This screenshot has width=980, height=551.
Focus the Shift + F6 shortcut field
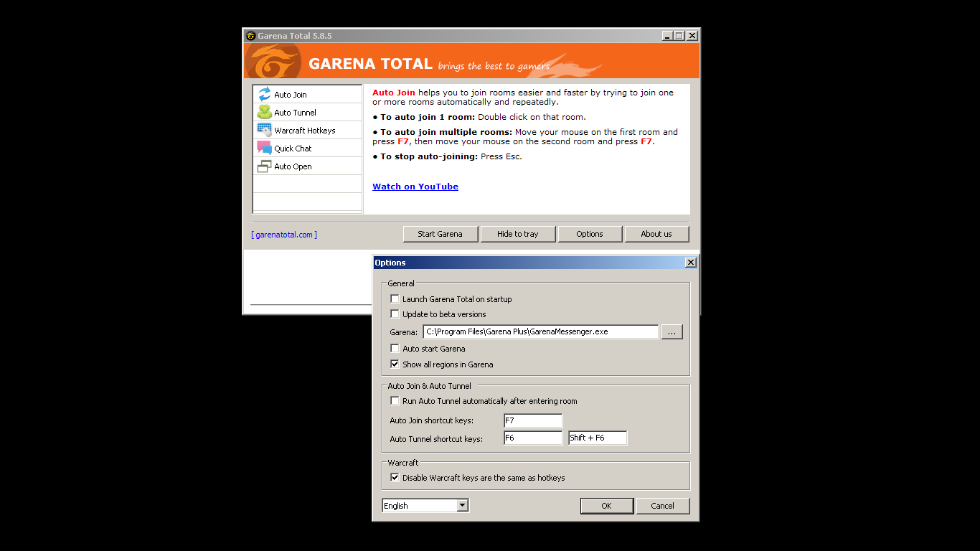[x=598, y=438]
